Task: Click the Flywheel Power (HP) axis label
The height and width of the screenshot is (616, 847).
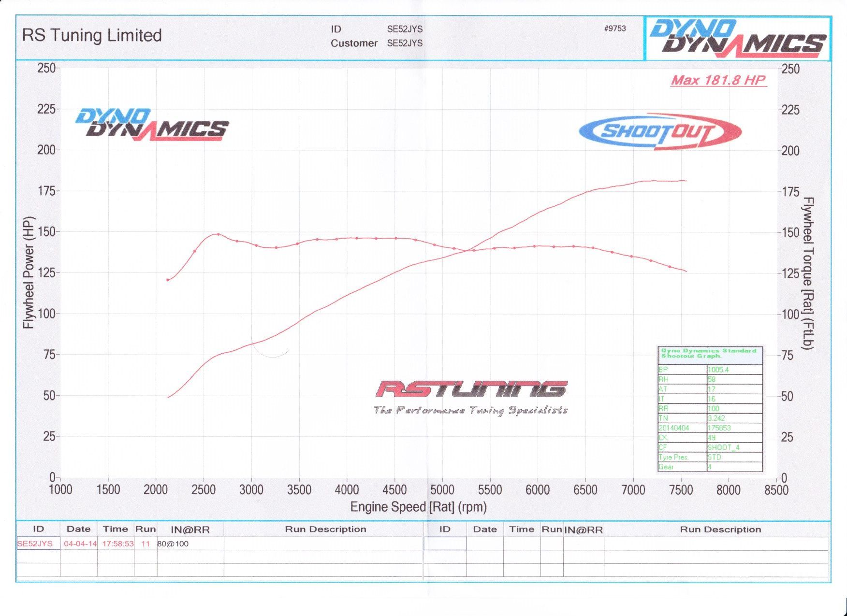Action: coord(29,272)
